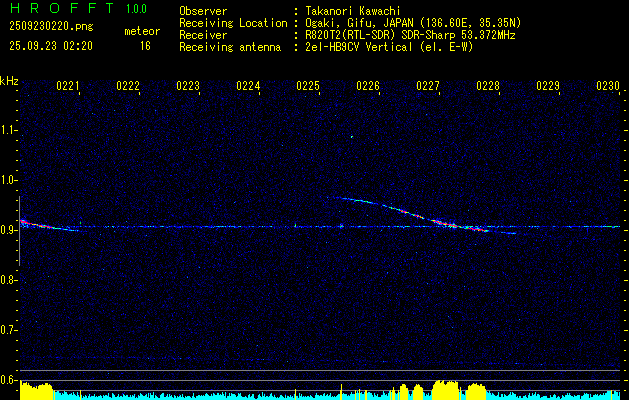Click receiver text R820T2(RTL-SDR) SDR-Sharp 53.372MHz
629x400 pixels.
click(410, 35)
